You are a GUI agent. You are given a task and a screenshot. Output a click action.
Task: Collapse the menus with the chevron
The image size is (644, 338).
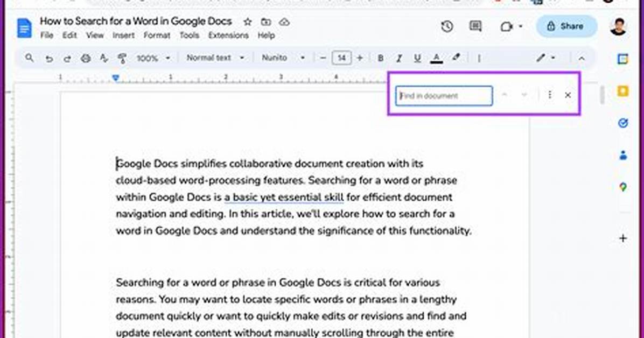pos(582,58)
